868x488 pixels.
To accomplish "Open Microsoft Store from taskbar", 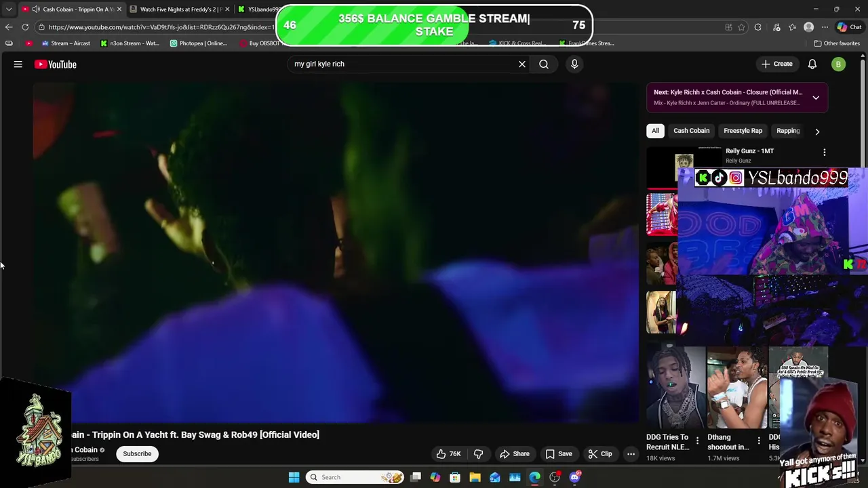I will click(x=455, y=477).
